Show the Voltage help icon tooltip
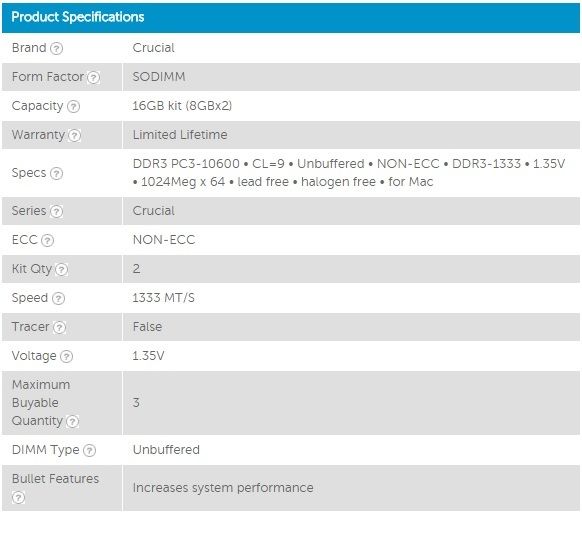 (66, 356)
